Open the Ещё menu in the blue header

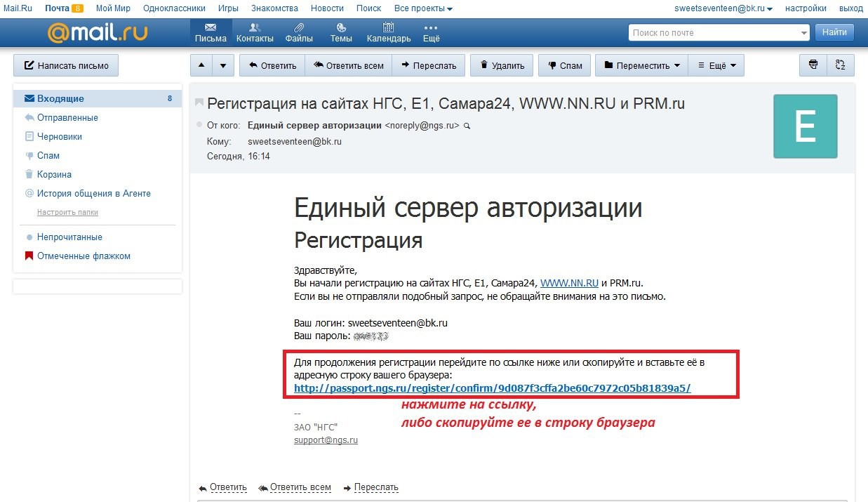432,32
